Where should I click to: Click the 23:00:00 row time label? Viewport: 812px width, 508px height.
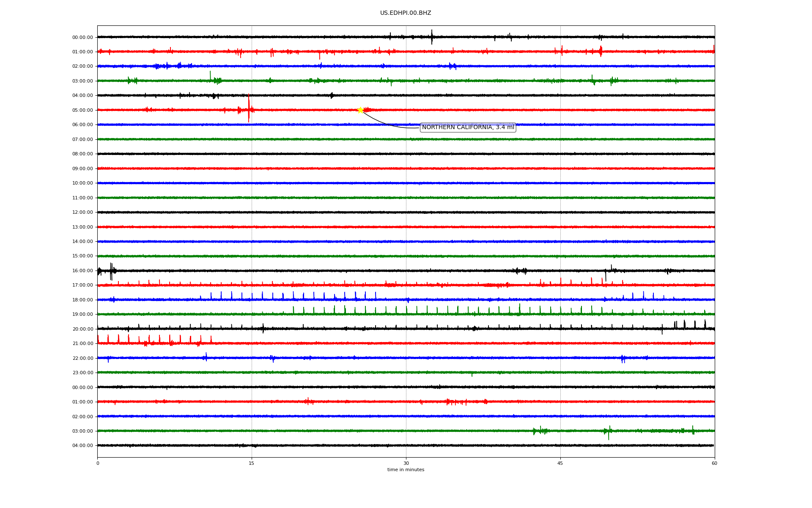(x=82, y=373)
